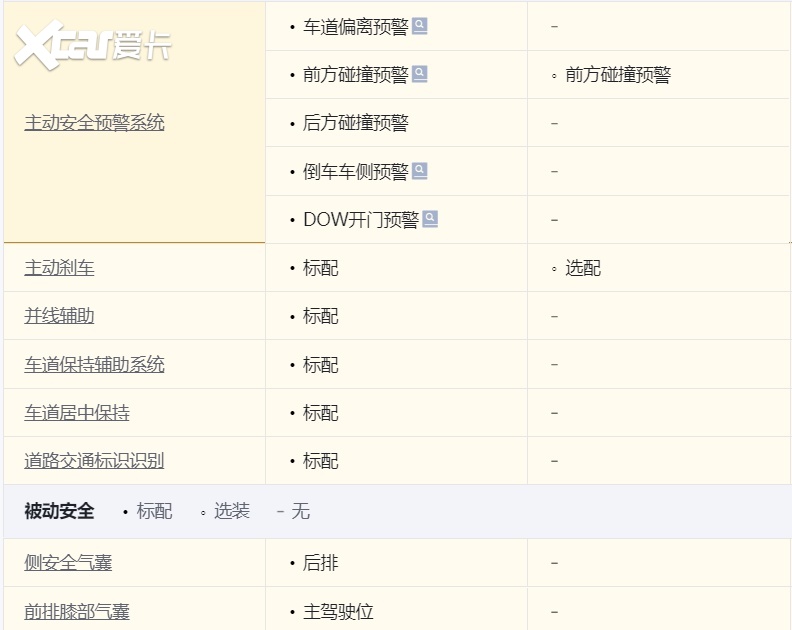Click the Xcar 爱卡 logo
This screenshot has height=630, width=792.
click(x=92, y=46)
